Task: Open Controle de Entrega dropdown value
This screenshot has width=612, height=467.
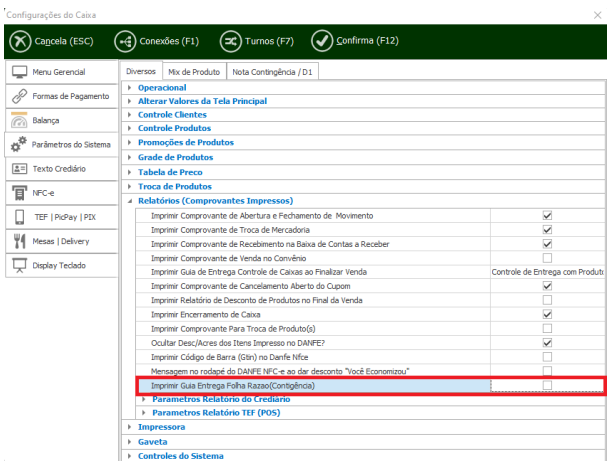Action: pos(547,272)
